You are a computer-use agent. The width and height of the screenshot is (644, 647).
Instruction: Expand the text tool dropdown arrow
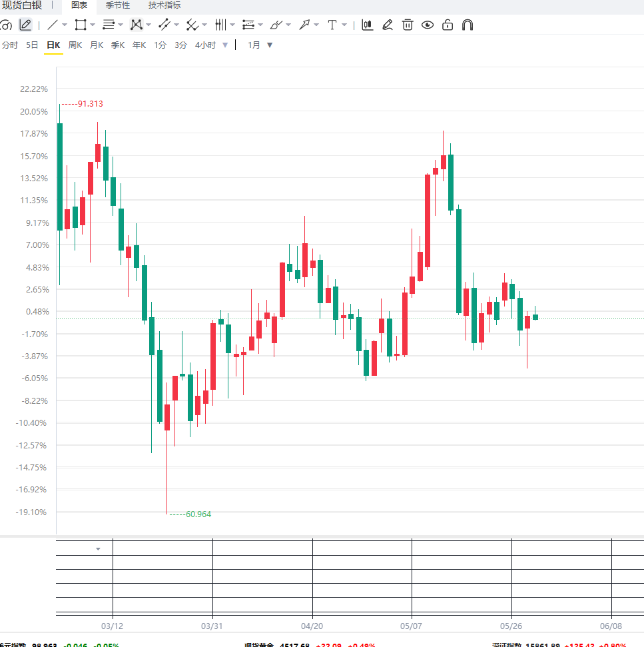(x=344, y=25)
